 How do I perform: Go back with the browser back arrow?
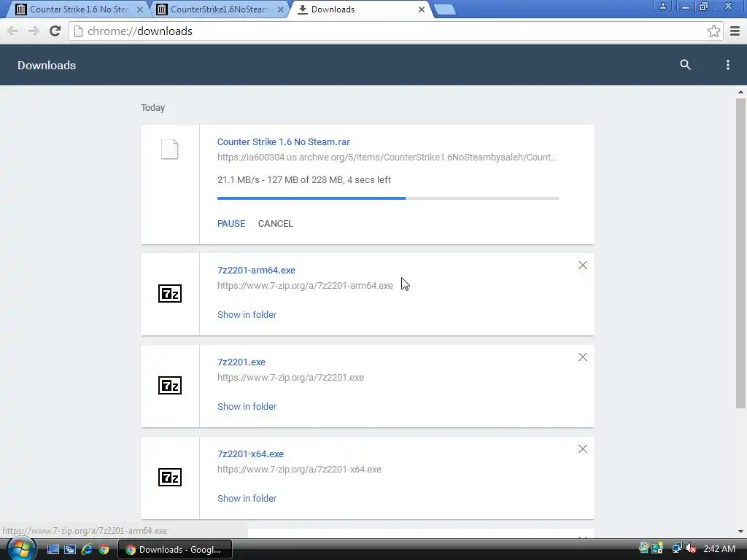pos(13,31)
